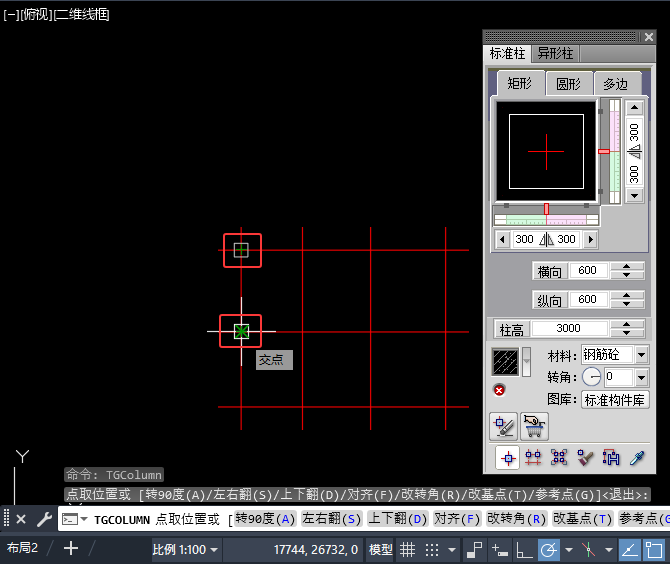Choose 改基点(T) command option
The height and width of the screenshot is (564, 670).
pyautogui.click(x=583, y=519)
